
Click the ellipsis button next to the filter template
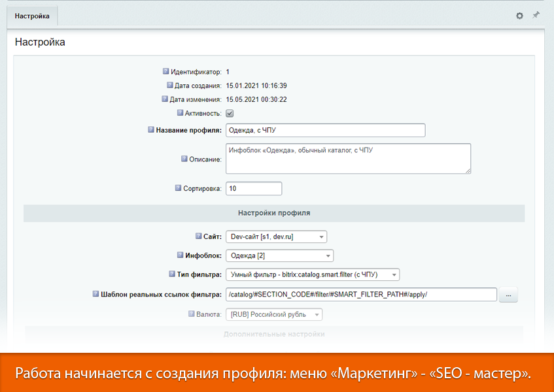tap(510, 295)
